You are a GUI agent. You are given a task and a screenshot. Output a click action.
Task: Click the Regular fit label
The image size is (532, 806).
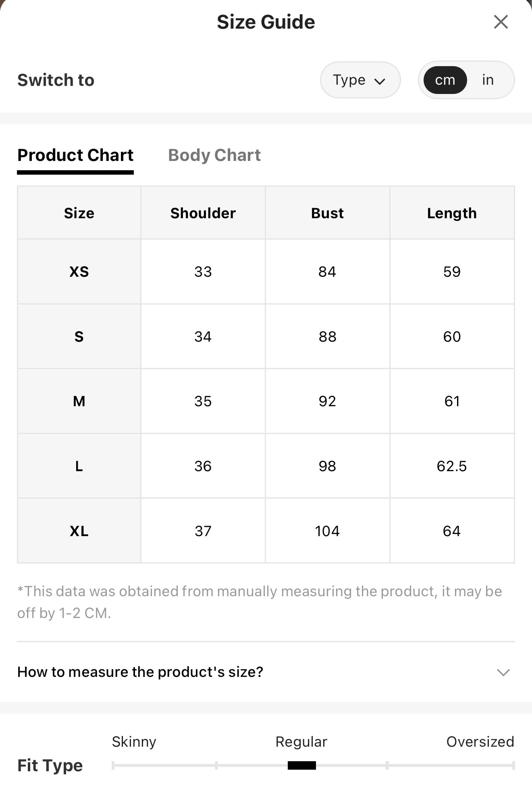tap(301, 742)
